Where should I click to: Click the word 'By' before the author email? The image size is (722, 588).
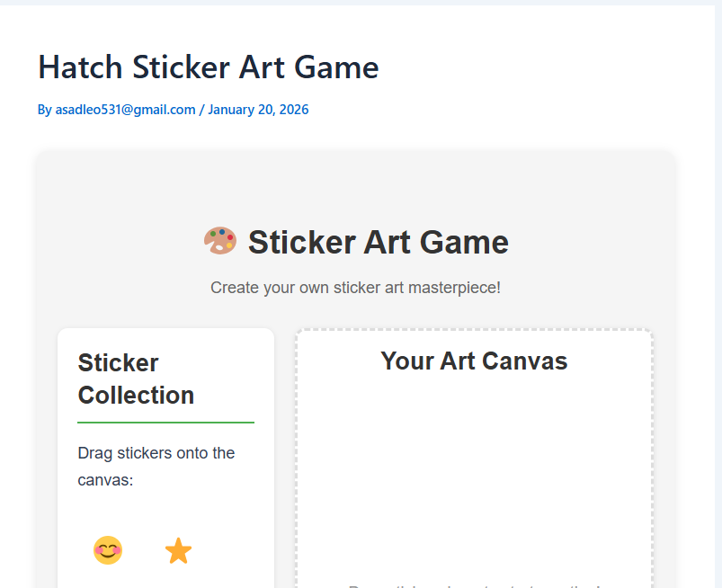click(45, 110)
